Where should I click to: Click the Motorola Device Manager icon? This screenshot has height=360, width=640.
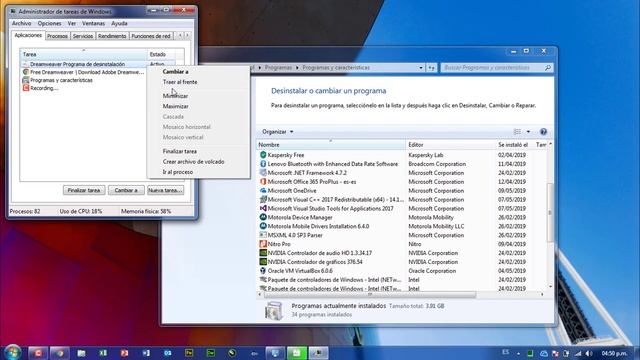(x=263, y=218)
